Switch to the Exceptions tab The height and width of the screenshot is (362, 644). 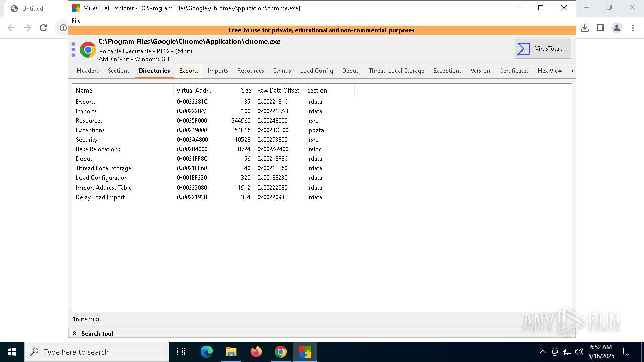point(447,71)
